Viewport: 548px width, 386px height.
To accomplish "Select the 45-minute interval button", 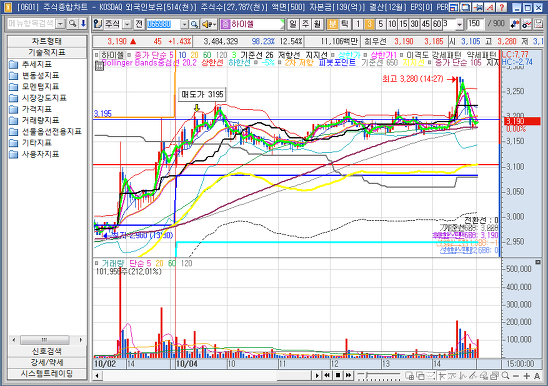I will pos(426,24).
